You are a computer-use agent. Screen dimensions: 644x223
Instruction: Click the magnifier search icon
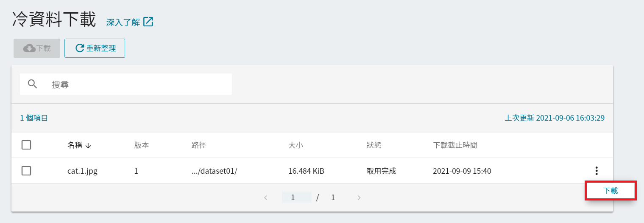tap(33, 84)
